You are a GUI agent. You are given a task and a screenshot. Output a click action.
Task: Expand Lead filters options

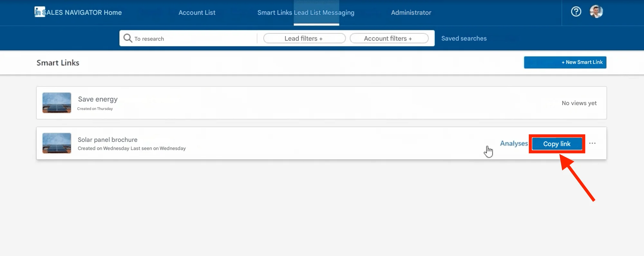(304, 38)
